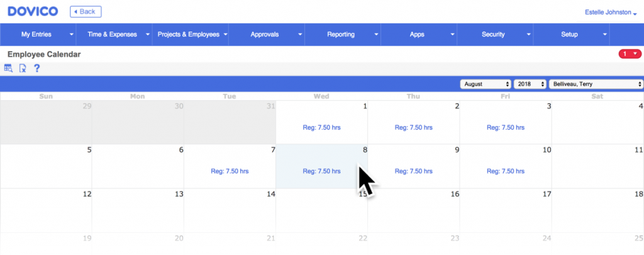The image size is (644, 255).
Task: Expand the Projects & Employees dropdown arrow
Action: [225, 35]
